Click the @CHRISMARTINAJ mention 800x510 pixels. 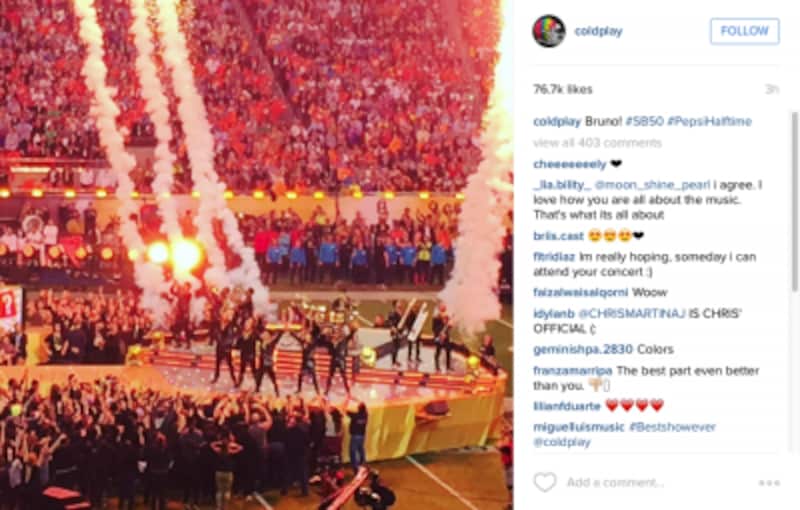pos(632,314)
